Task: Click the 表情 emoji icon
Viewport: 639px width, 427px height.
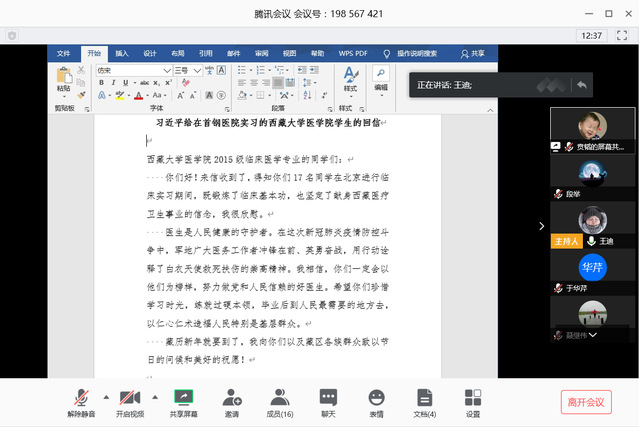Action: coord(376,398)
